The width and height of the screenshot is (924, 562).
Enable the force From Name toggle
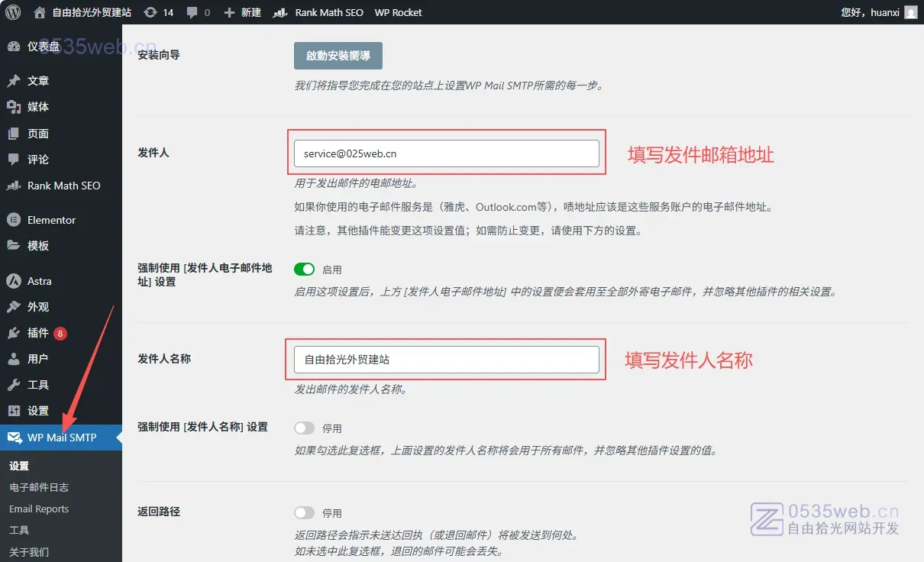[x=304, y=428]
